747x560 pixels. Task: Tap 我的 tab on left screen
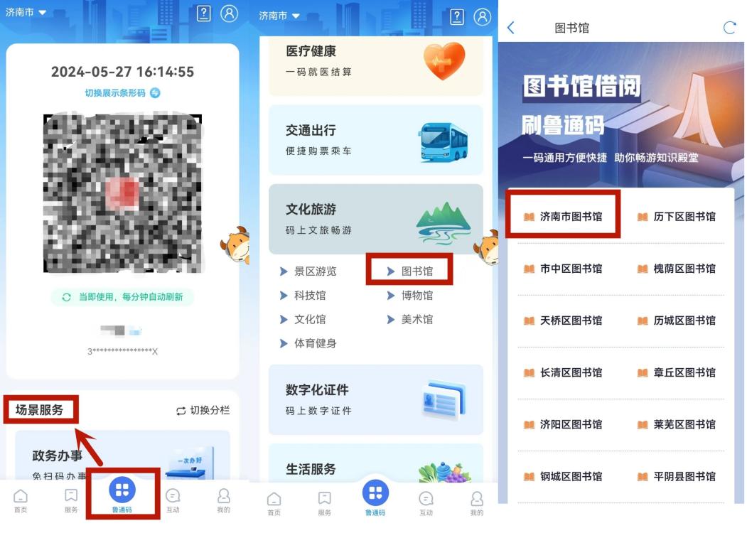point(224,501)
